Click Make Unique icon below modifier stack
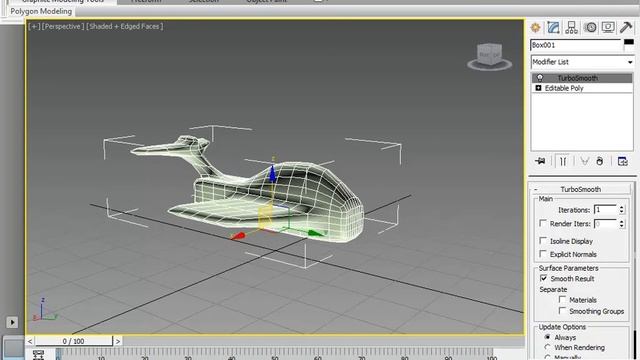Viewport: 640px width, 360px height. pyautogui.click(x=584, y=161)
